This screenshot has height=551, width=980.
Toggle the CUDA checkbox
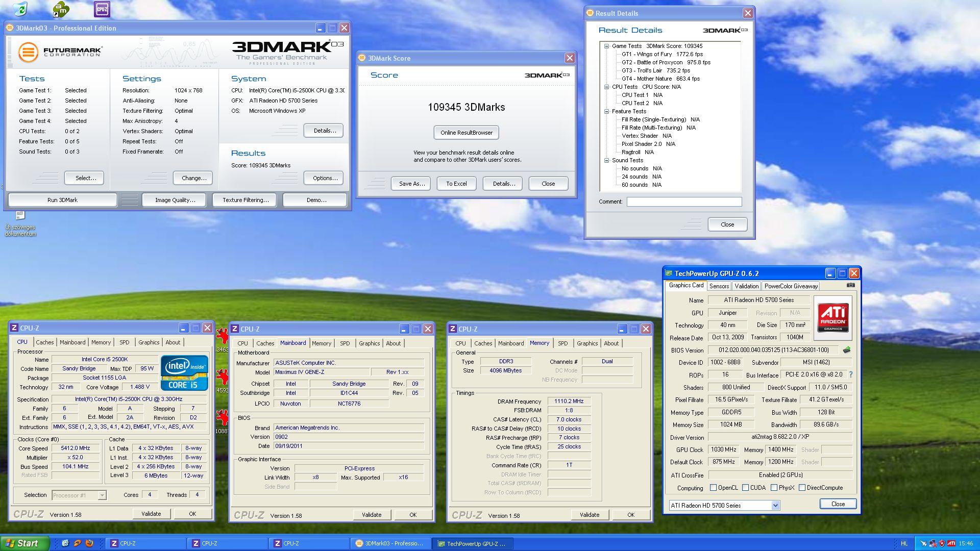point(745,488)
